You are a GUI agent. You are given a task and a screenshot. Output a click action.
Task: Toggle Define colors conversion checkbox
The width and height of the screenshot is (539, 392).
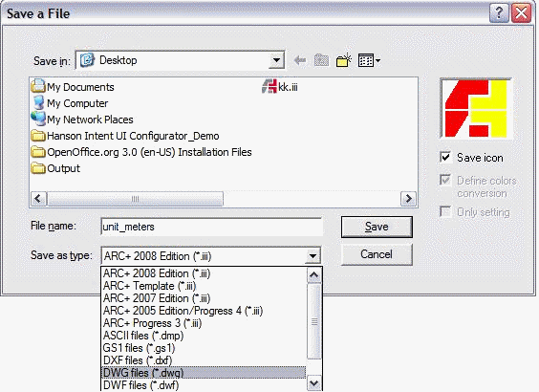point(445,180)
